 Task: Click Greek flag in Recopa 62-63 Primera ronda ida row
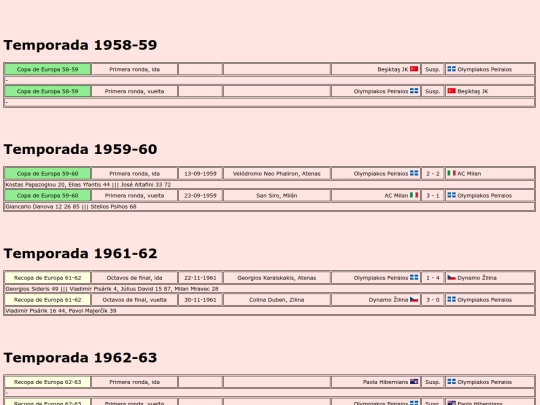451,382
